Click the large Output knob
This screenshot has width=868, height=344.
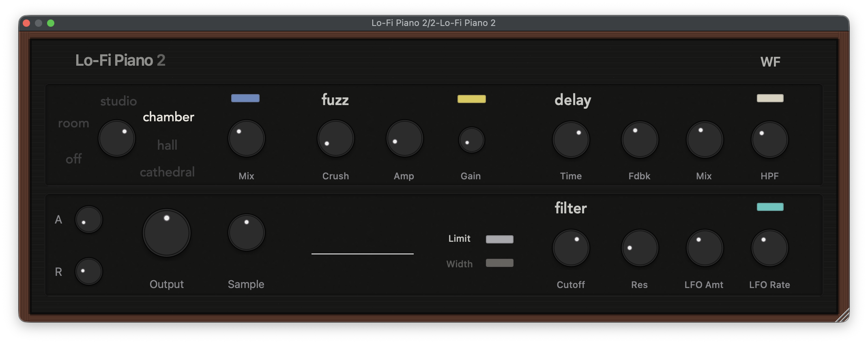(167, 233)
